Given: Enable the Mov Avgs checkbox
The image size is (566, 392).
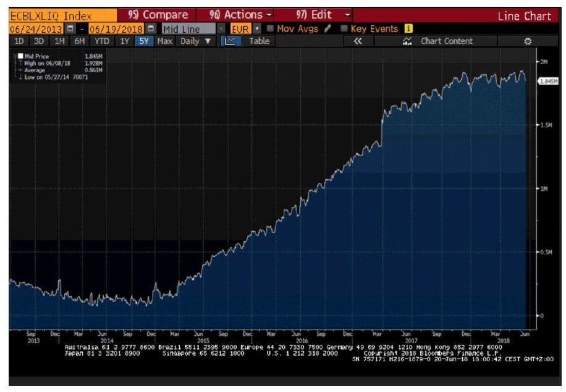Looking at the screenshot, I should [x=270, y=29].
